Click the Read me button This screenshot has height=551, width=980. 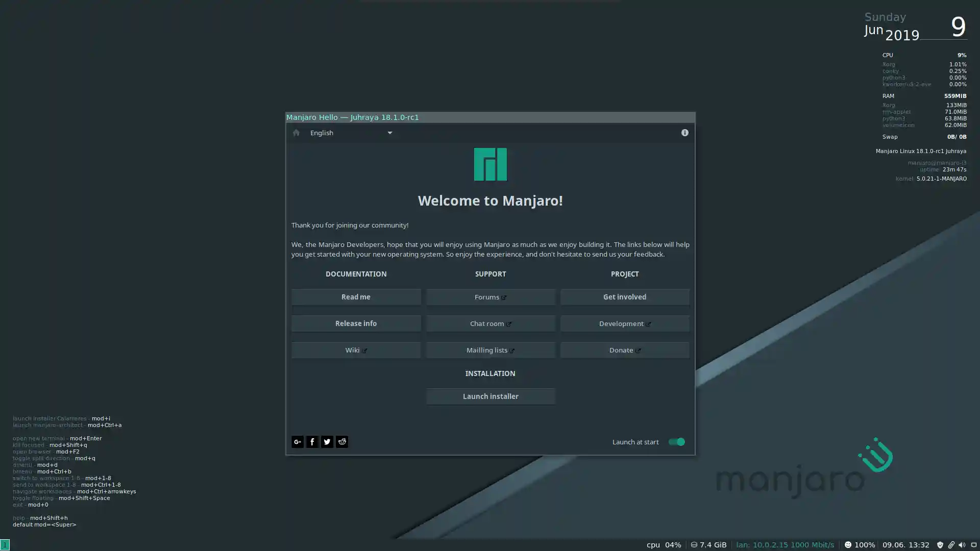point(356,297)
